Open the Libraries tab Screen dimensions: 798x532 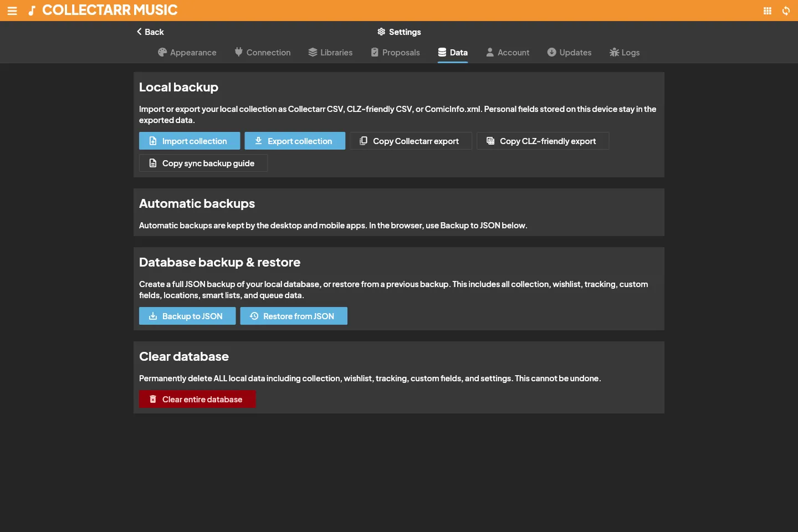point(330,52)
